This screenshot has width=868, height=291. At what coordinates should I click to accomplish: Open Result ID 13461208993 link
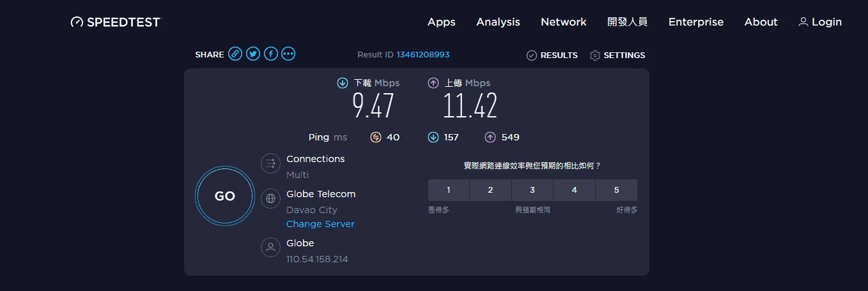pos(423,55)
